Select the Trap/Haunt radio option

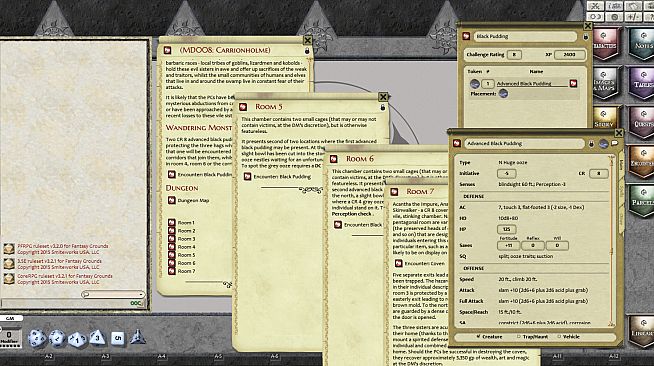click(519, 336)
